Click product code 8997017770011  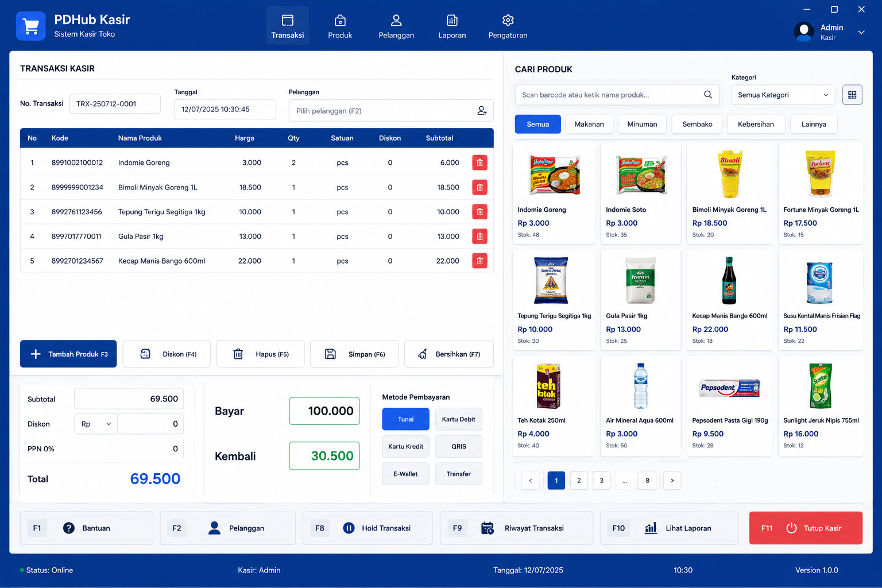(x=76, y=236)
